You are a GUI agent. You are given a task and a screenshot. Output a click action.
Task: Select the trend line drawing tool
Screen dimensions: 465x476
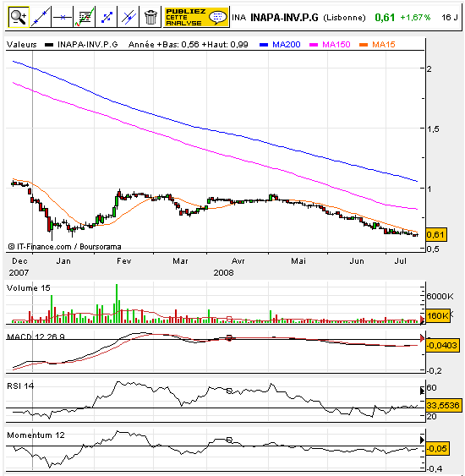[x=41, y=17]
